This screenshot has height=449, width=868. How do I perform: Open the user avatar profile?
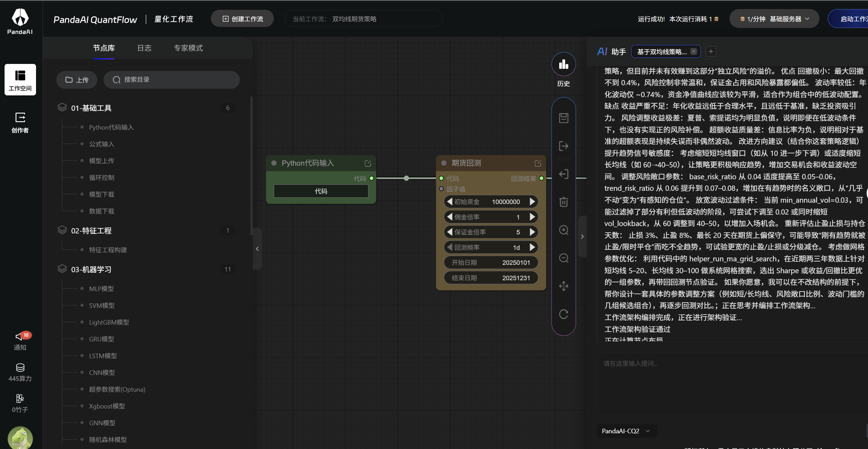coord(20,438)
